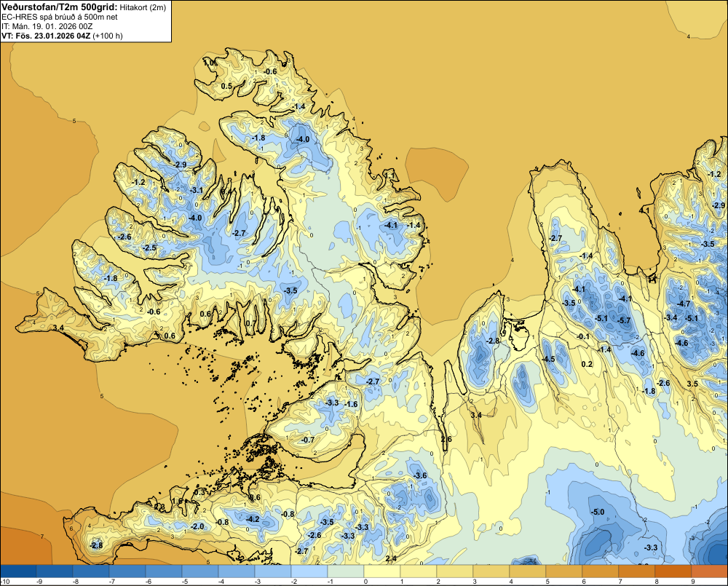
Task: Click the '-1.6' temperature value
Action: click(352, 405)
